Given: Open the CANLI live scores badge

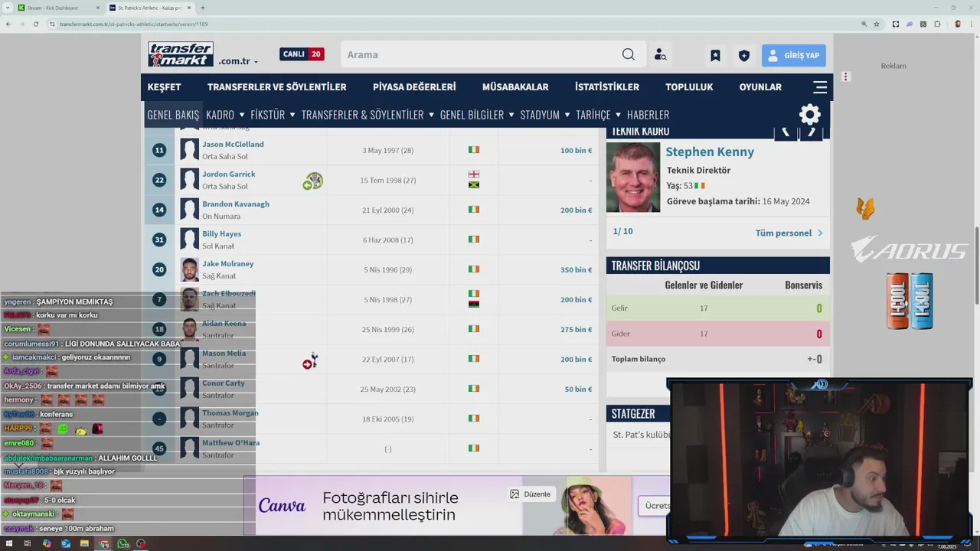Looking at the screenshot, I should point(302,54).
